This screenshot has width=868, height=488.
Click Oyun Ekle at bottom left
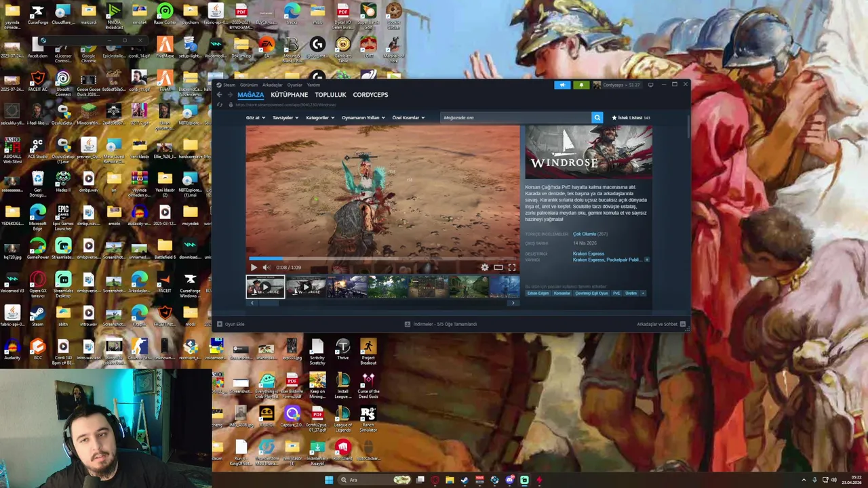tap(231, 325)
